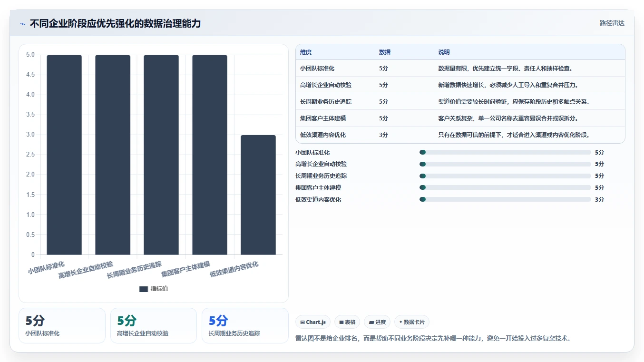Click the 集团客户主体建模 progress bar
The image size is (644, 362).
505,187
